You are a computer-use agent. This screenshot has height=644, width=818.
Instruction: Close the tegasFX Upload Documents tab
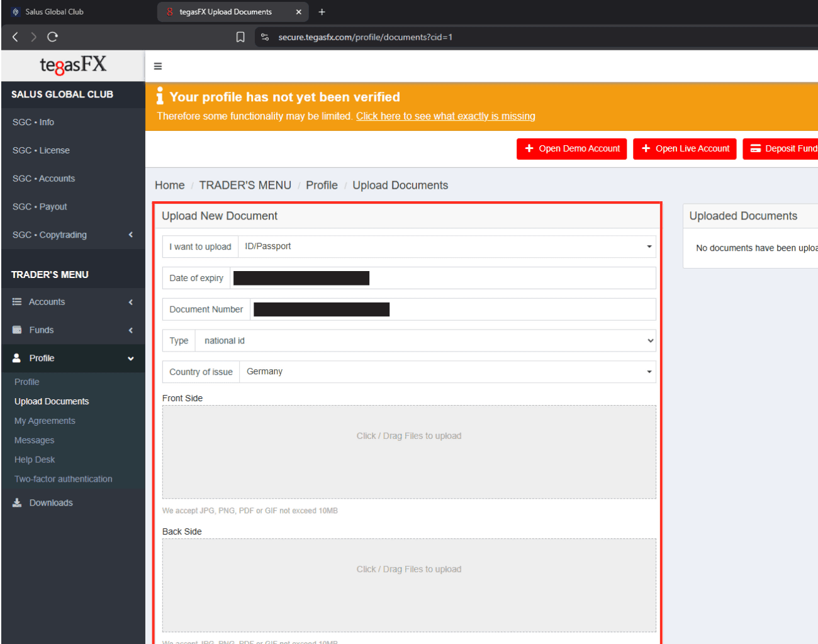(x=298, y=12)
